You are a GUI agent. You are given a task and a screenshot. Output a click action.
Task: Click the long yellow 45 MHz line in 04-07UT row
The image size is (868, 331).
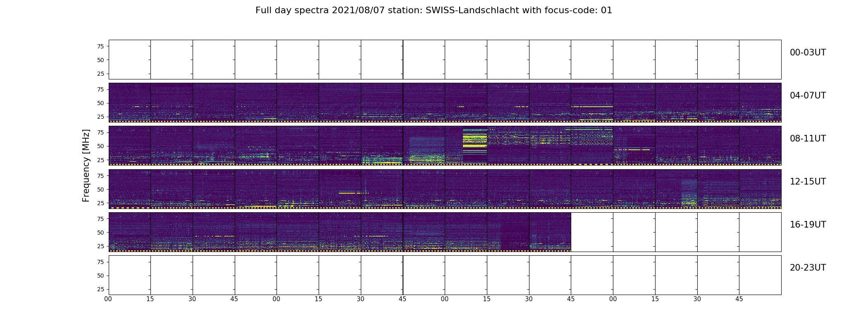[x=592, y=107]
